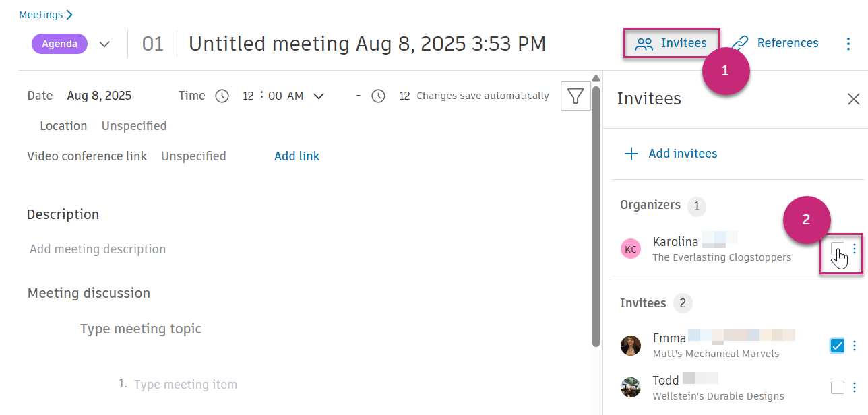
Task: Open the References tab
Action: point(776,44)
